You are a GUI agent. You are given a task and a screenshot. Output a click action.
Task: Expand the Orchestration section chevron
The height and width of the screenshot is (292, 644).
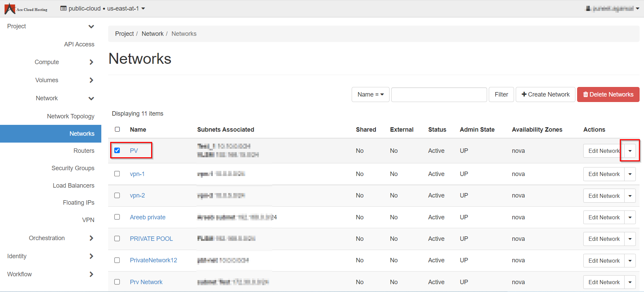coord(91,238)
